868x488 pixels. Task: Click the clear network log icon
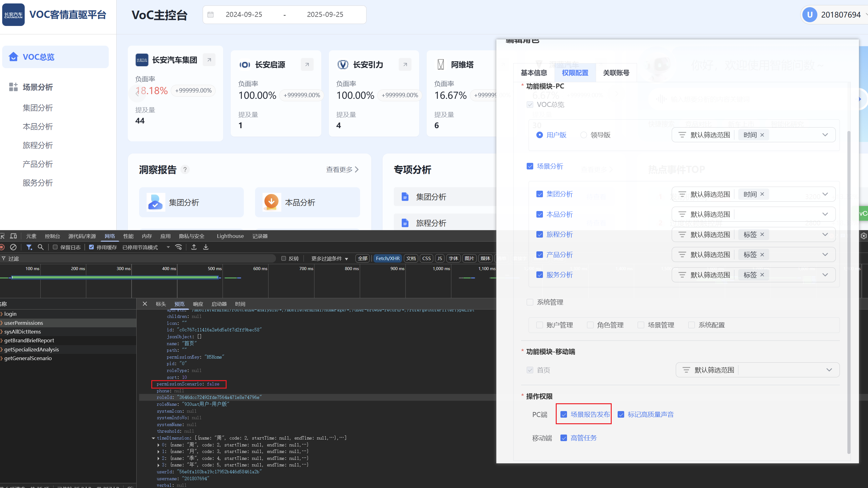13,247
